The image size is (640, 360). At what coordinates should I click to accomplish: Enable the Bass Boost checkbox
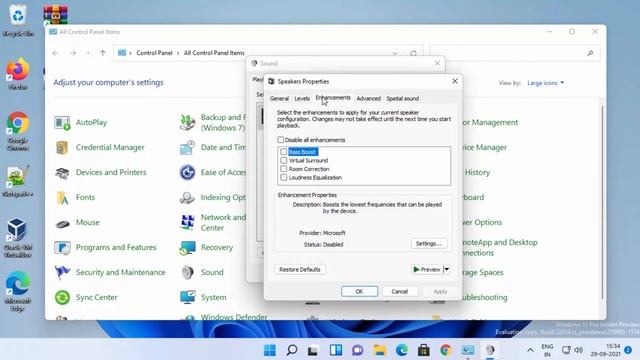point(284,152)
